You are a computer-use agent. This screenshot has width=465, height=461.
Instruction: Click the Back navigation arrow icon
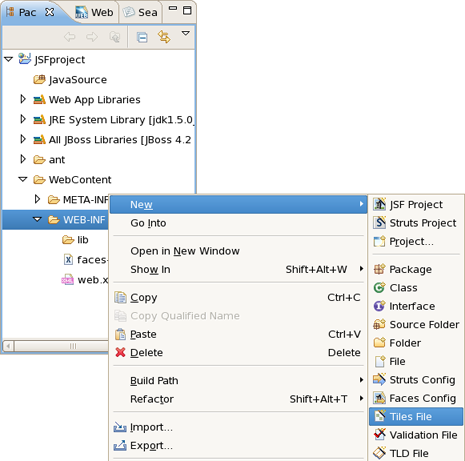click(x=70, y=37)
